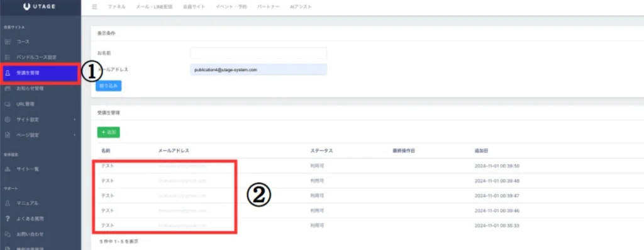Click the バンドルコース設定 sidebar icon
This screenshot has width=644, height=250.
8,57
